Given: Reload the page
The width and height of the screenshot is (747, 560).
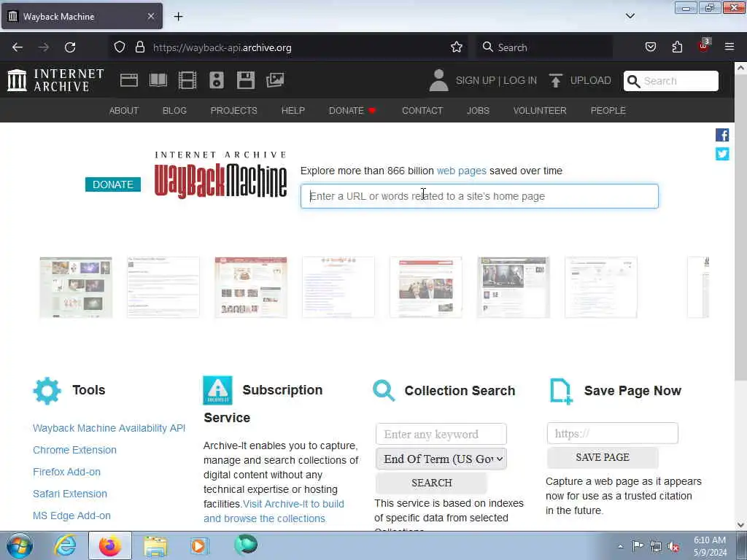Looking at the screenshot, I should [70, 47].
